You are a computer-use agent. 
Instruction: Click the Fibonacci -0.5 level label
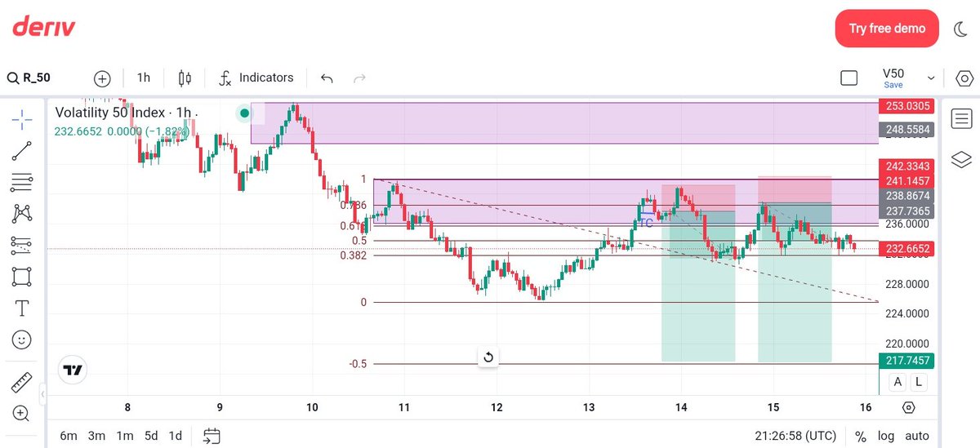tap(358, 364)
